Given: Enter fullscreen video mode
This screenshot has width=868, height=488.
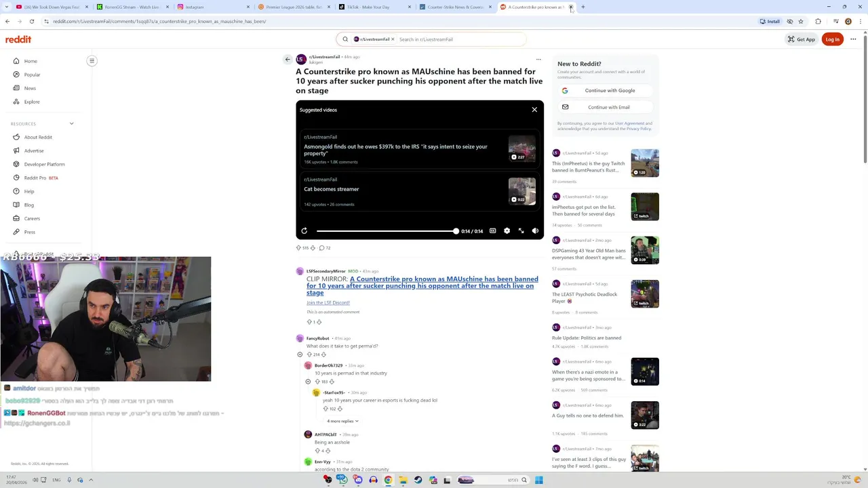Looking at the screenshot, I should tap(521, 231).
